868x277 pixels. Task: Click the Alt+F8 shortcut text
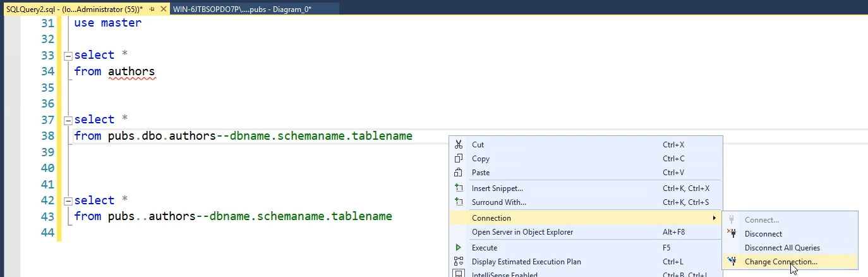(x=674, y=232)
